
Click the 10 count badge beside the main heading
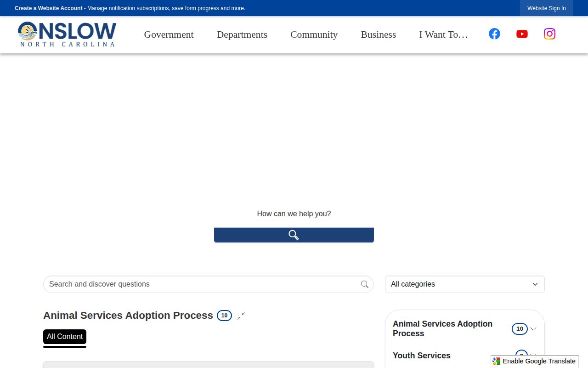(224, 316)
